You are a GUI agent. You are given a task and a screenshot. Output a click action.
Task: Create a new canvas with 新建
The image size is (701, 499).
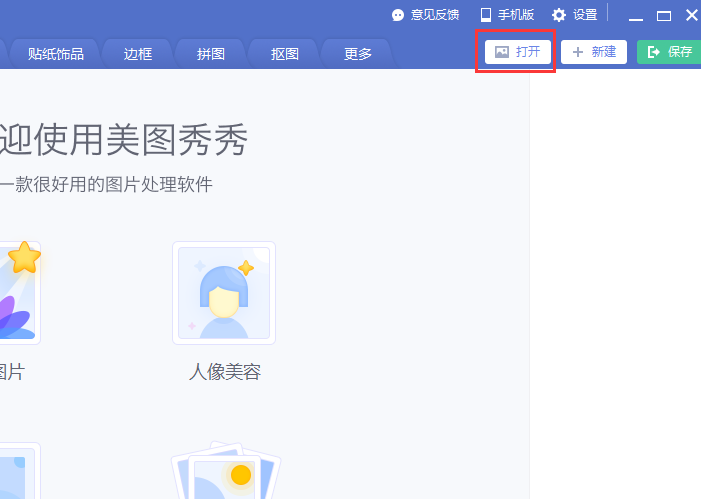point(594,52)
